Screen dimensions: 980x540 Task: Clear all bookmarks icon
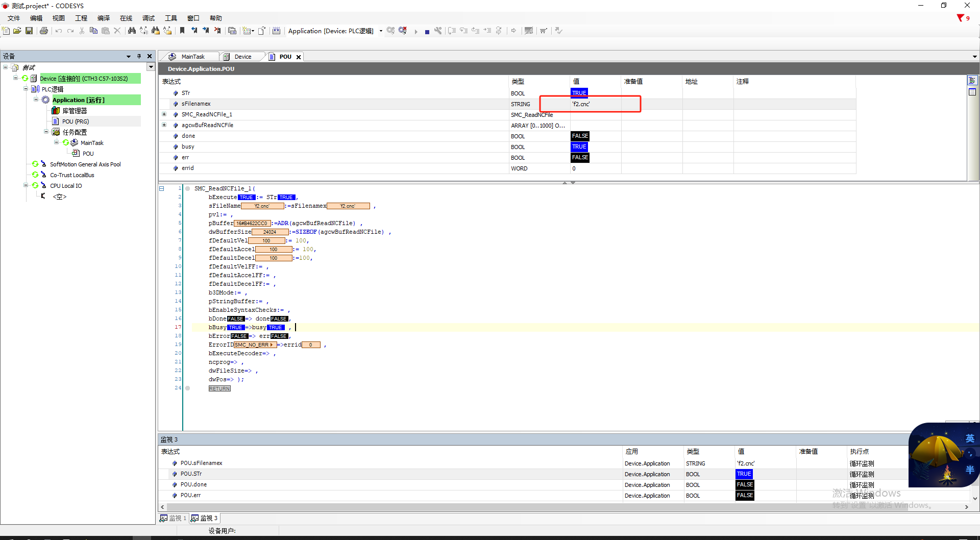[217, 31]
